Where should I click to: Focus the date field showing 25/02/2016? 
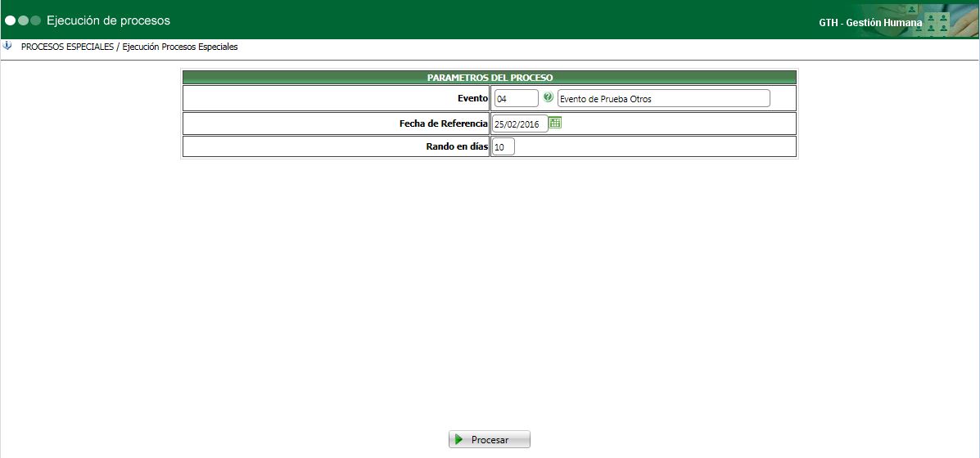pos(520,124)
